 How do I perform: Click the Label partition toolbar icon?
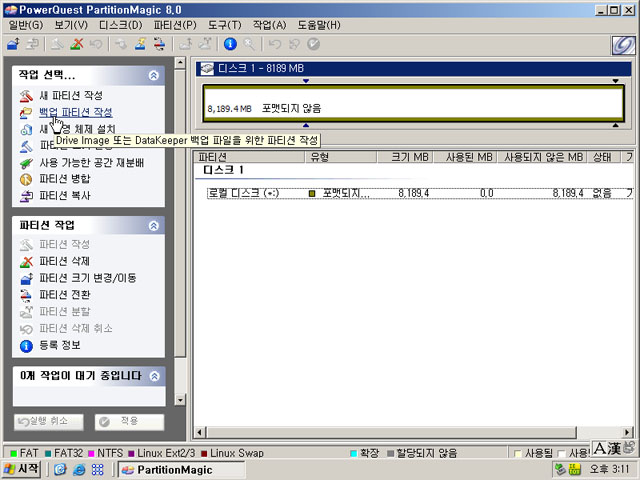(x=121, y=44)
